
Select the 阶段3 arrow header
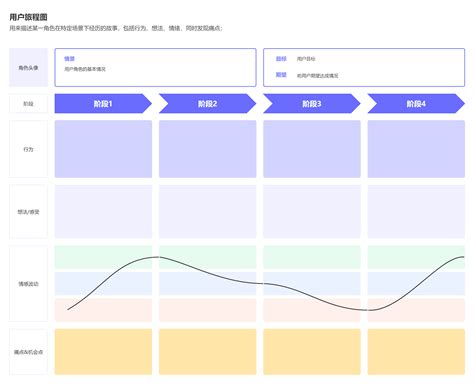click(x=312, y=104)
